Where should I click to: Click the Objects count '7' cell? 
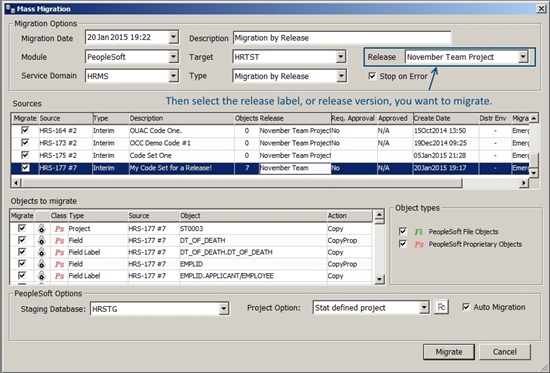tap(247, 168)
